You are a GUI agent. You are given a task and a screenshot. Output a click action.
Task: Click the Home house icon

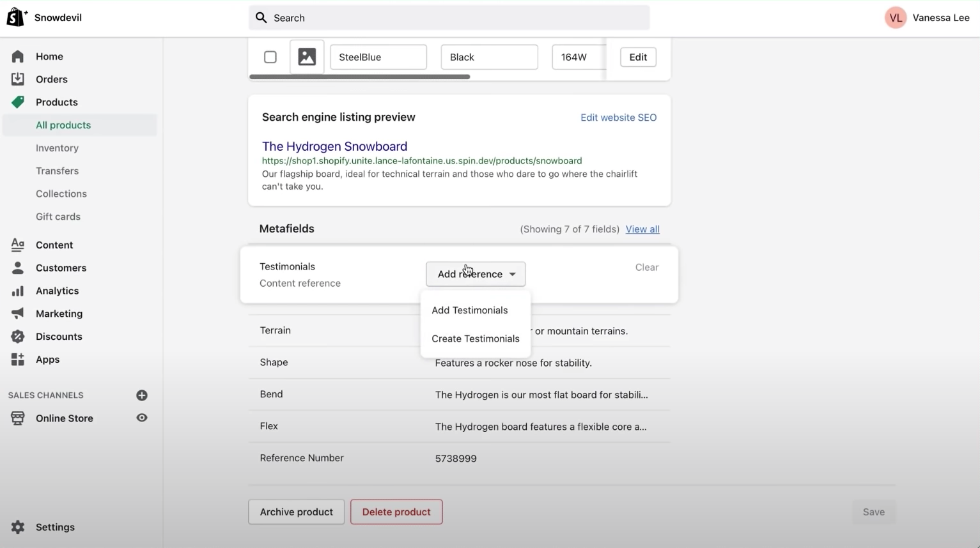pyautogui.click(x=18, y=56)
